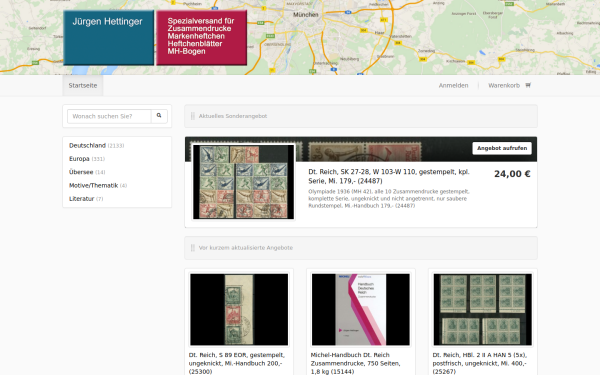Open the Warenkorb cart icon
The image size is (600, 375).
tap(528, 85)
